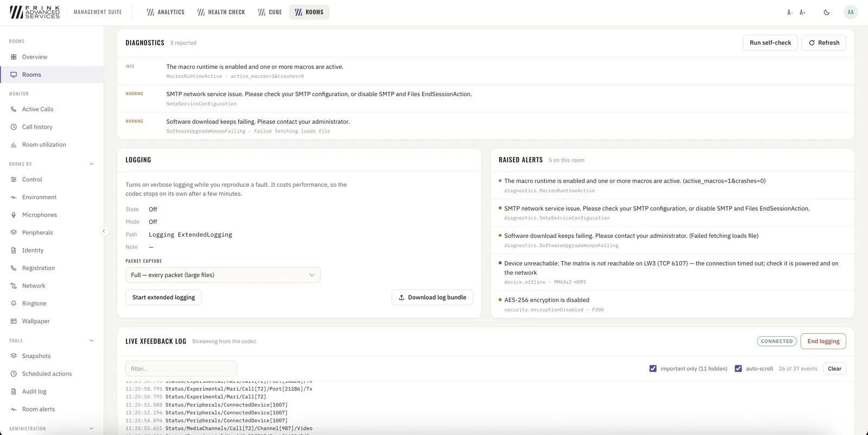Switch to dark mode moon icon

click(x=827, y=12)
